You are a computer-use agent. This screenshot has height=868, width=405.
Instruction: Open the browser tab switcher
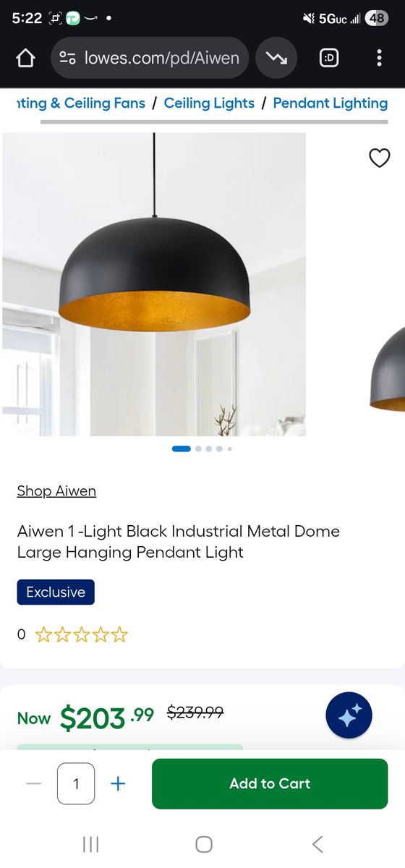(329, 58)
